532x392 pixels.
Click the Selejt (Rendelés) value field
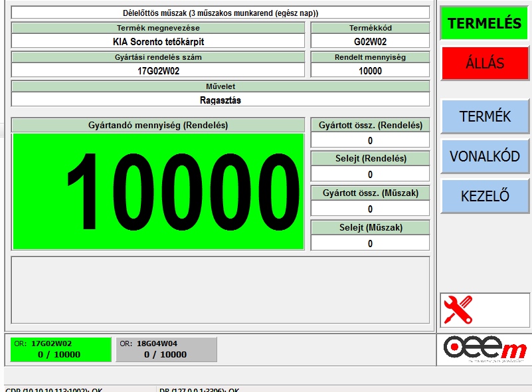[370, 175]
